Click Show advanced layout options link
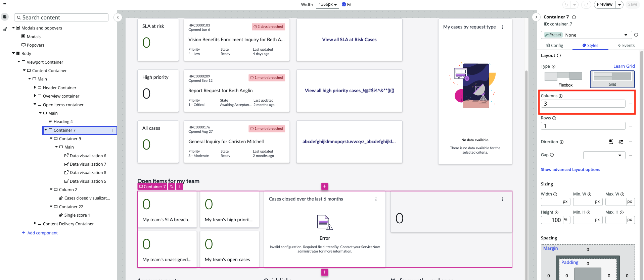 tap(570, 170)
